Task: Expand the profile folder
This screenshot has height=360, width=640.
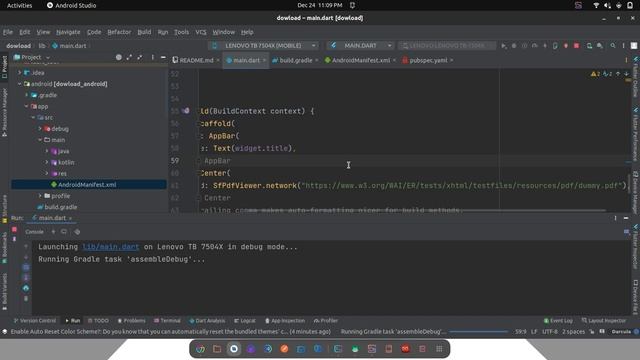Action: [40, 196]
